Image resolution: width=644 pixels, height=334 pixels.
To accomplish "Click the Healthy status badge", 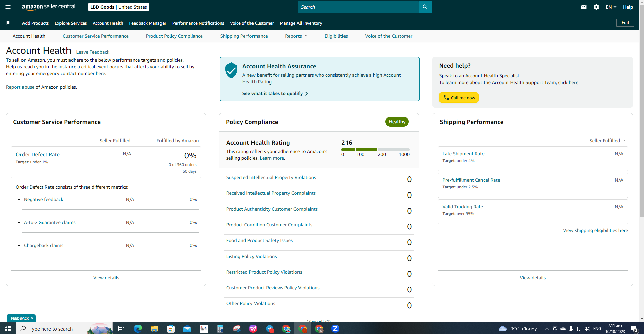I will point(397,122).
